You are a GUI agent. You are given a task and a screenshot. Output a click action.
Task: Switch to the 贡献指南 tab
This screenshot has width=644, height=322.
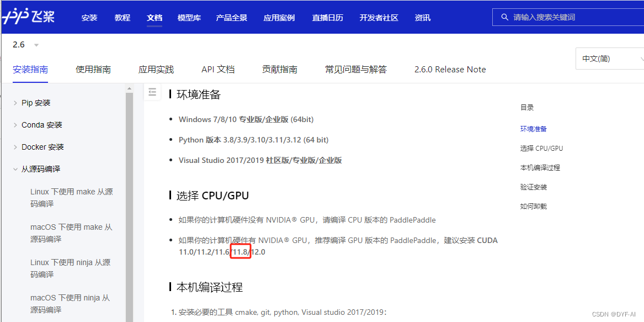click(280, 70)
